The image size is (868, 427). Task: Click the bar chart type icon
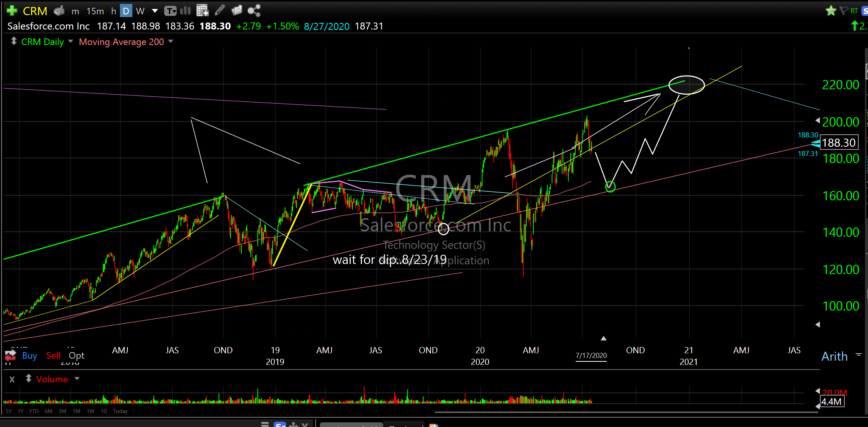pyautogui.click(x=186, y=11)
